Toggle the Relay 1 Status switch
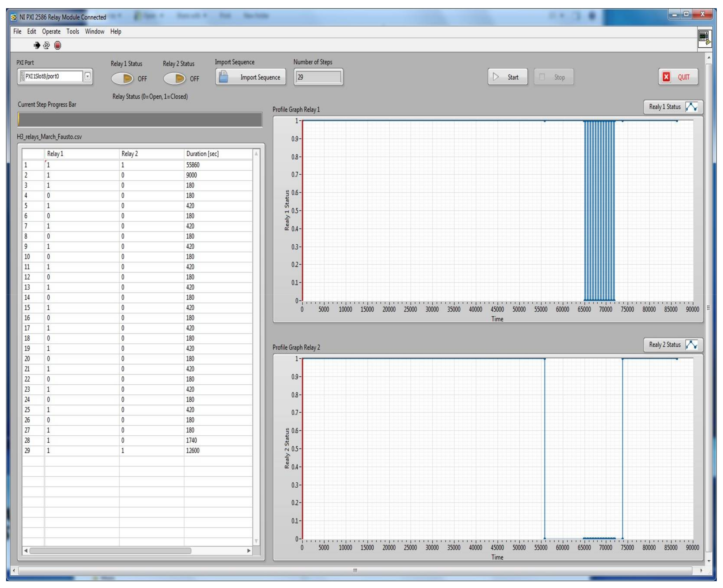 click(x=122, y=79)
